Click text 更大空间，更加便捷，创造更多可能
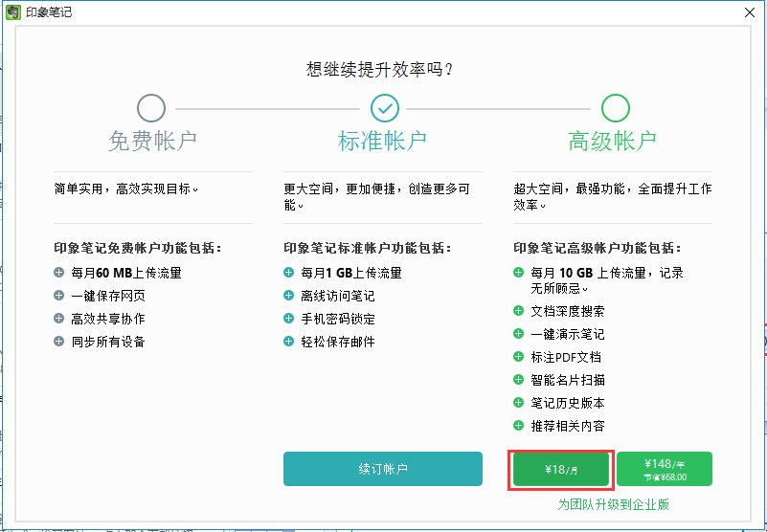The image size is (767, 532). click(x=376, y=196)
